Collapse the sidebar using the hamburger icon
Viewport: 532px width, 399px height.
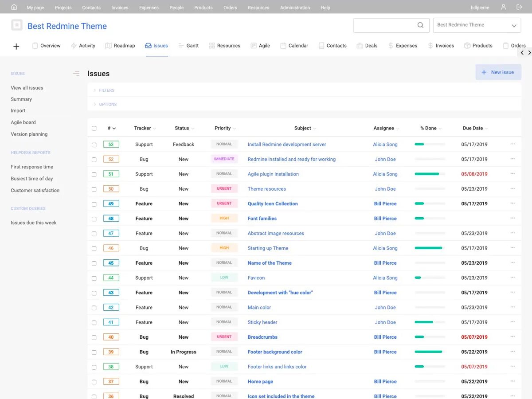click(x=76, y=73)
